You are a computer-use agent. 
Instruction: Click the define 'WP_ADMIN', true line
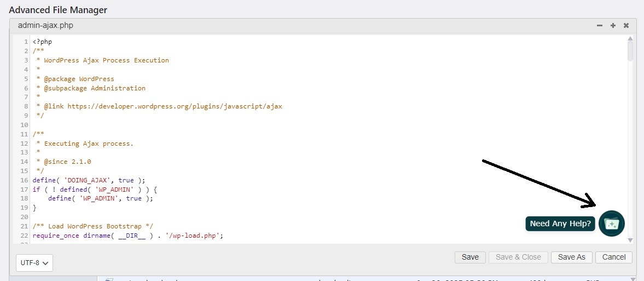point(100,198)
